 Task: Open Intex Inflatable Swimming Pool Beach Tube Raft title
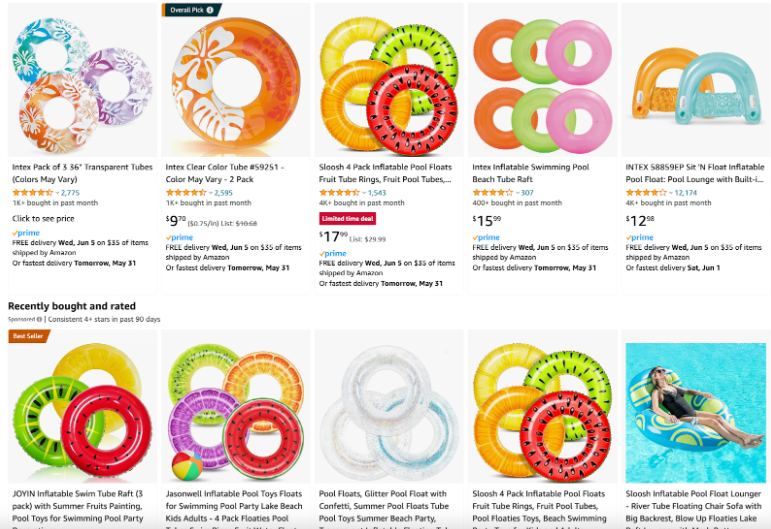[531, 173]
